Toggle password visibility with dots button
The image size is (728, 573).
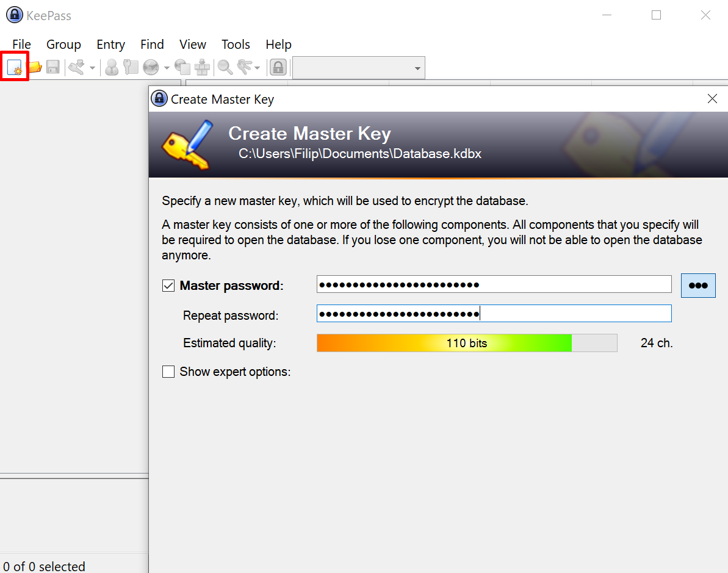[697, 286]
